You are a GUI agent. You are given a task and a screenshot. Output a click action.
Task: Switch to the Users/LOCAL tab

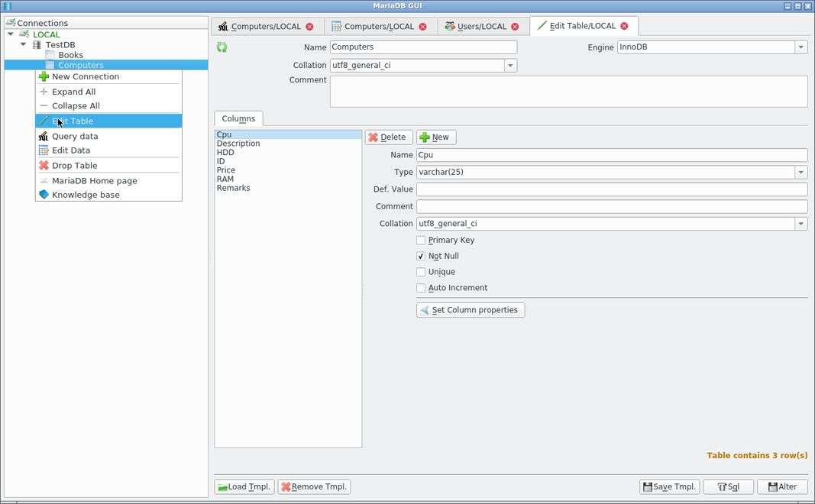click(x=481, y=26)
